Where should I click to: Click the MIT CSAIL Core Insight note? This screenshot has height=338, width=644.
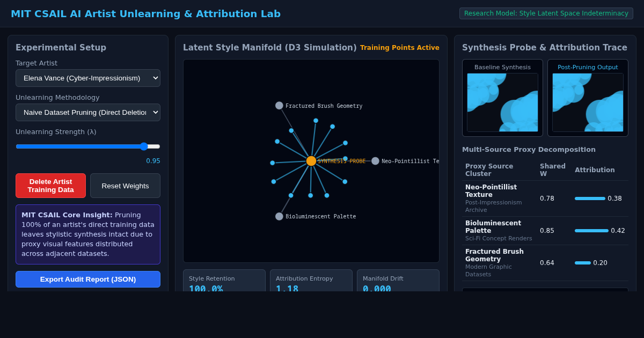tap(88, 234)
